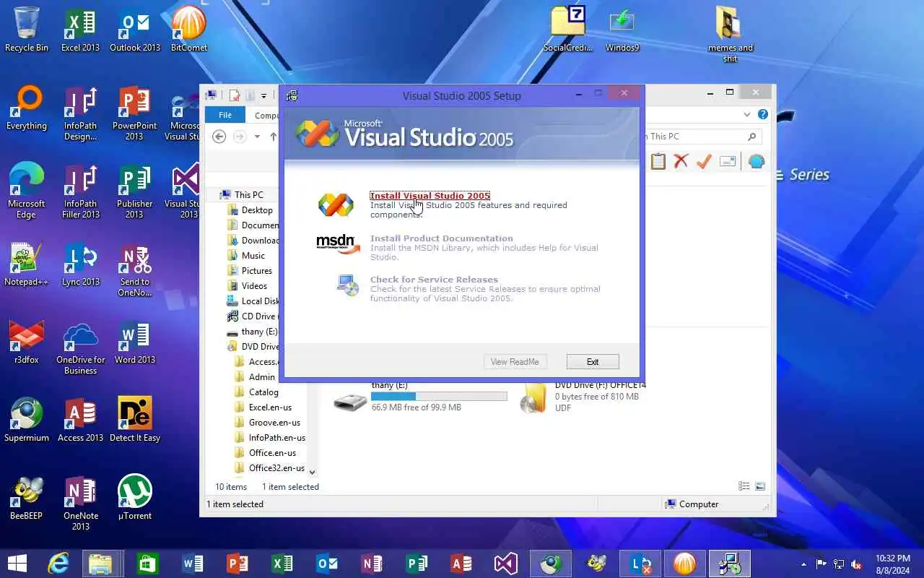Viewport: 924px width, 578px height.
Task: Click the clipboard Paste icon in Explorer toolbar
Action: pos(658,161)
